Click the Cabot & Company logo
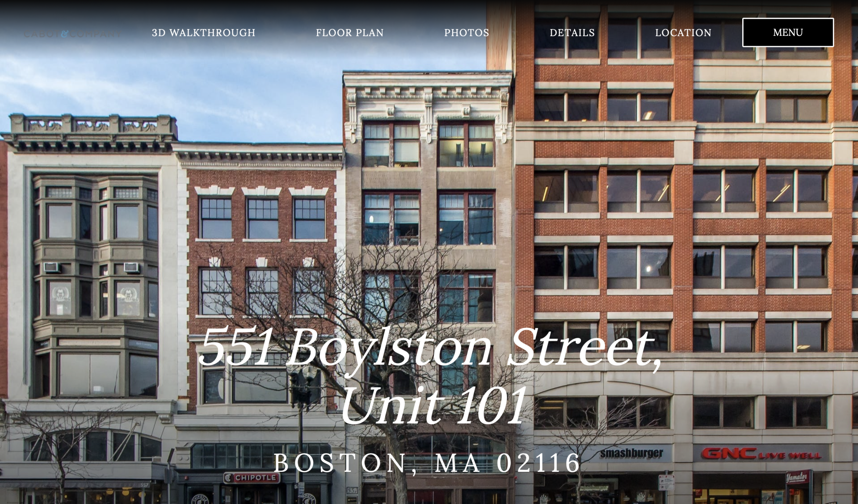The width and height of the screenshot is (858, 504). click(x=72, y=34)
